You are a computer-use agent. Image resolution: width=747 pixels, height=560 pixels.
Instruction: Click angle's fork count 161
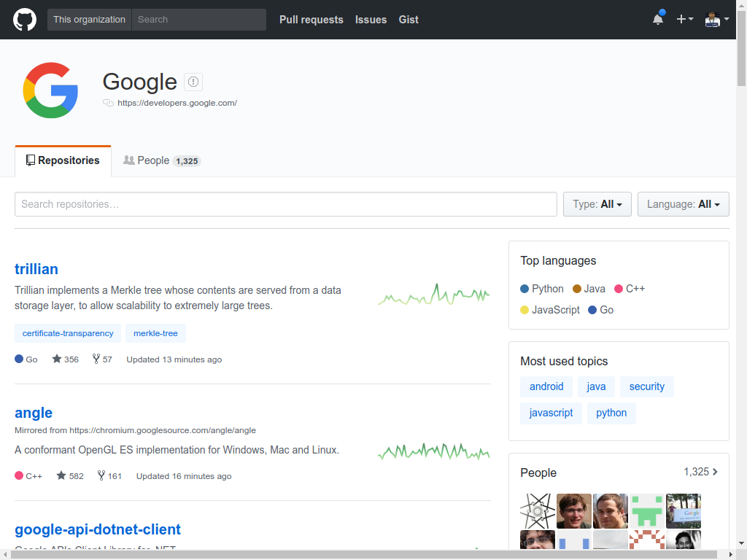click(x=109, y=475)
